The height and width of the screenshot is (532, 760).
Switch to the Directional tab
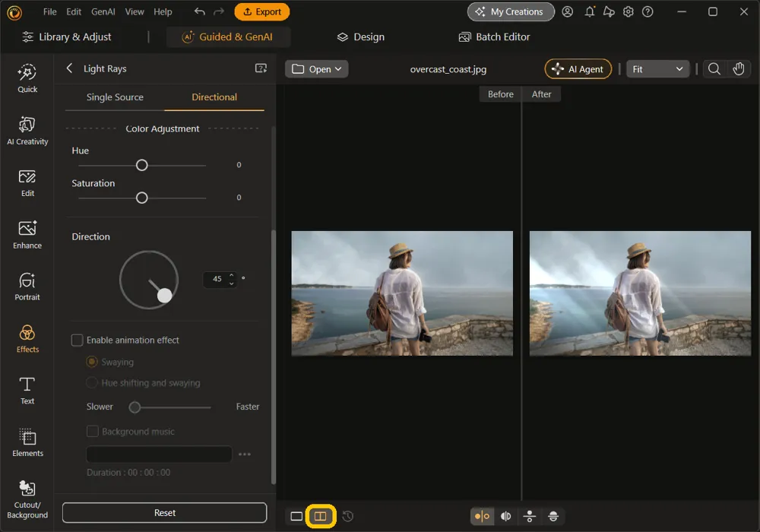point(214,97)
